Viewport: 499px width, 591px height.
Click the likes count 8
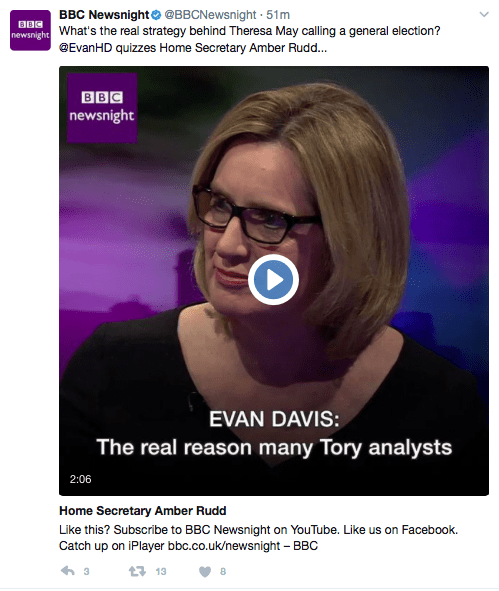[223, 572]
